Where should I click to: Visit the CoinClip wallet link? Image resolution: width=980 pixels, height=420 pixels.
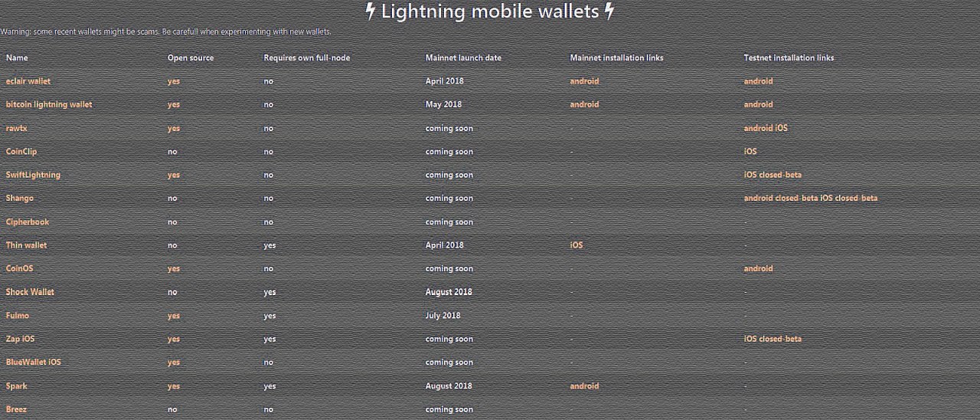pyautogui.click(x=21, y=152)
